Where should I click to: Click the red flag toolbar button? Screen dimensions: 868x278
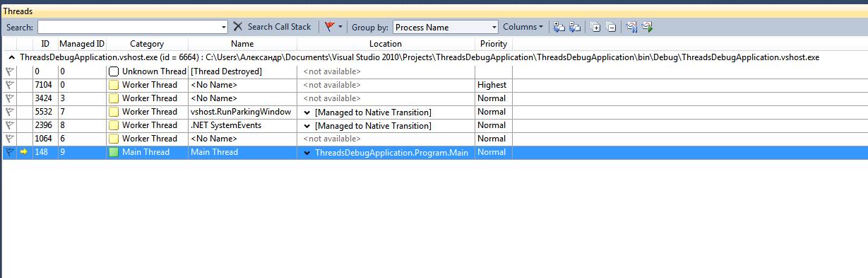click(x=329, y=27)
